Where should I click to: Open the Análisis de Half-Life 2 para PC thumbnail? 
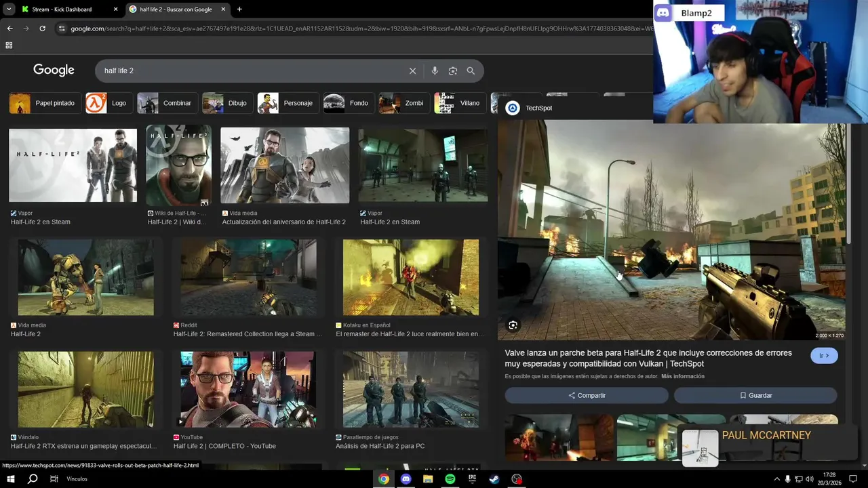(x=411, y=389)
